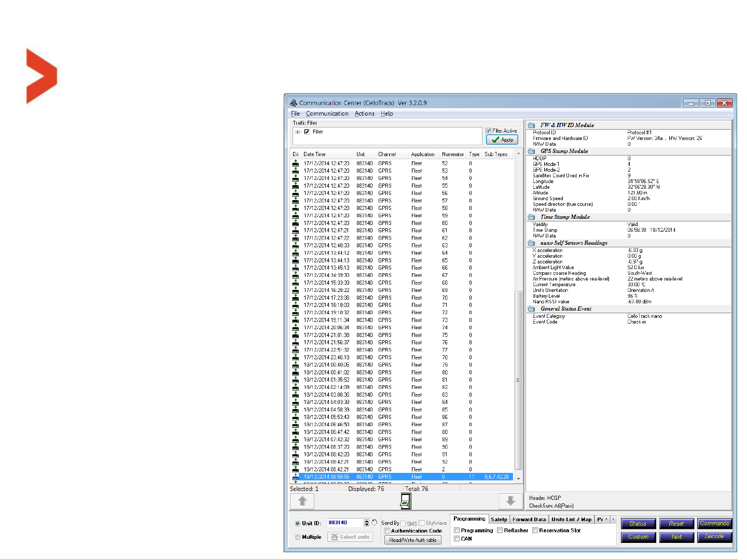
Task: Select the list row with Numerator 79
Action: [402, 365]
